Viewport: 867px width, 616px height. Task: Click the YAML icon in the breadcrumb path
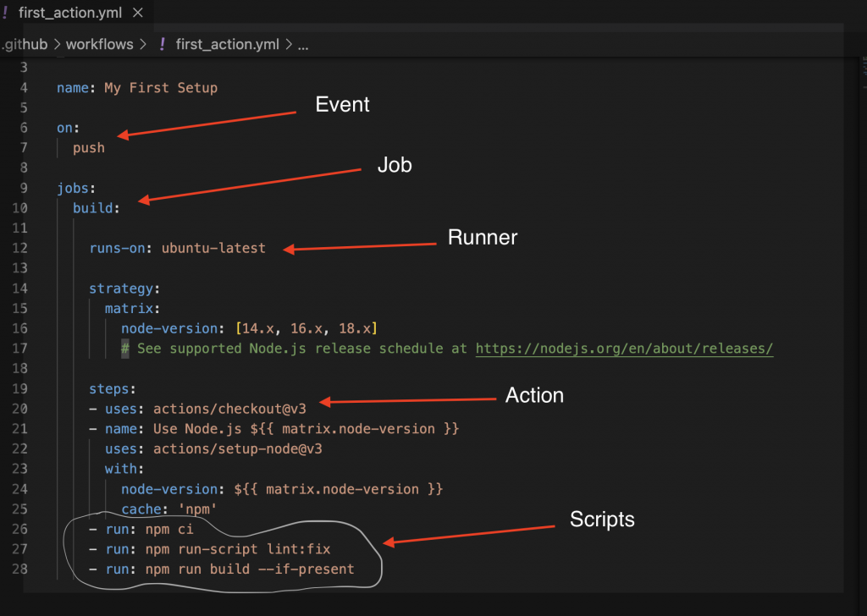coord(162,44)
